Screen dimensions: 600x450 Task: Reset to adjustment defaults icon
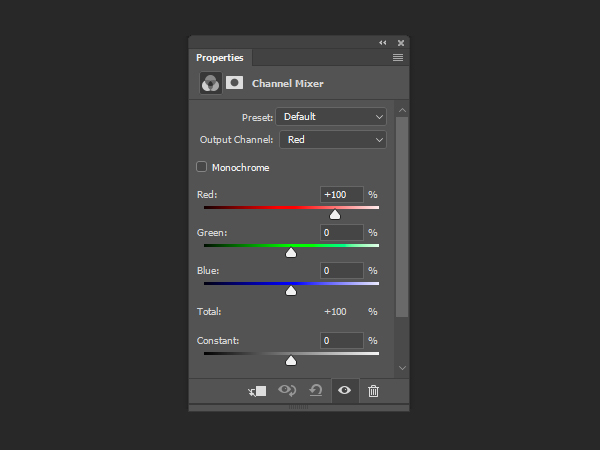[x=316, y=391]
